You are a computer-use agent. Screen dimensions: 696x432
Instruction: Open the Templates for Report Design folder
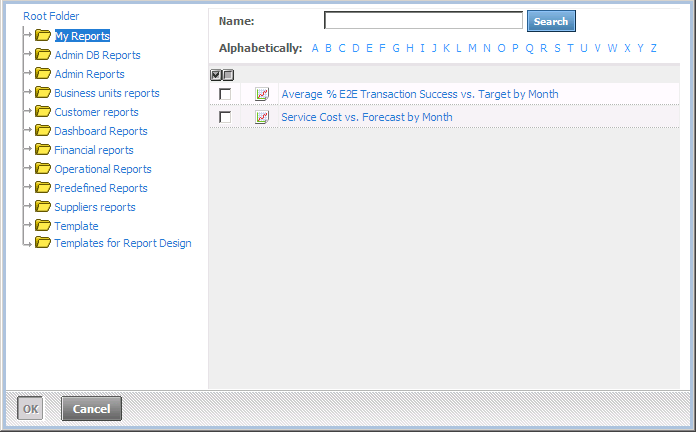coord(123,243)
